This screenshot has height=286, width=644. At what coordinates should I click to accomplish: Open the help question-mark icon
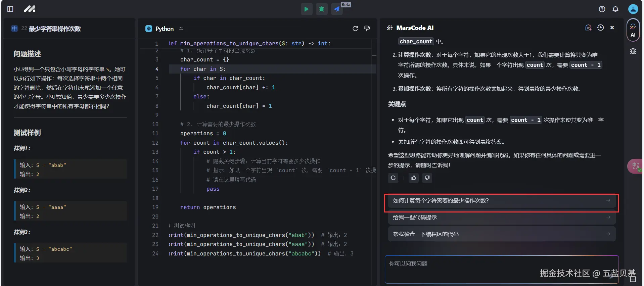coord(602,9)
